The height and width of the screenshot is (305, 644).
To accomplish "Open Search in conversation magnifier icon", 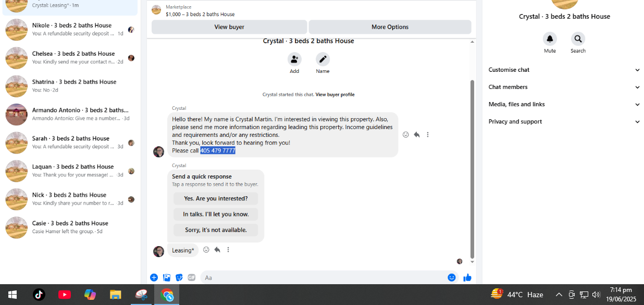I will point(578,39).
